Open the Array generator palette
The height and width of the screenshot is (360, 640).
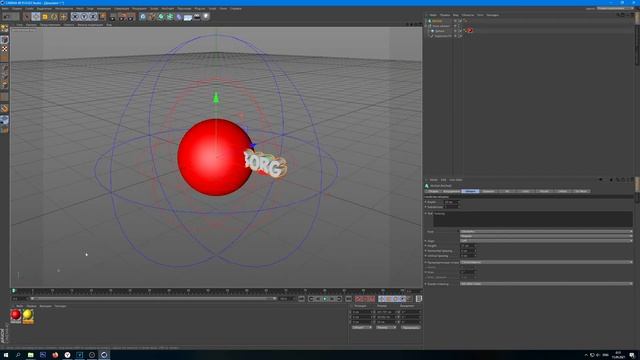(170, 17)
